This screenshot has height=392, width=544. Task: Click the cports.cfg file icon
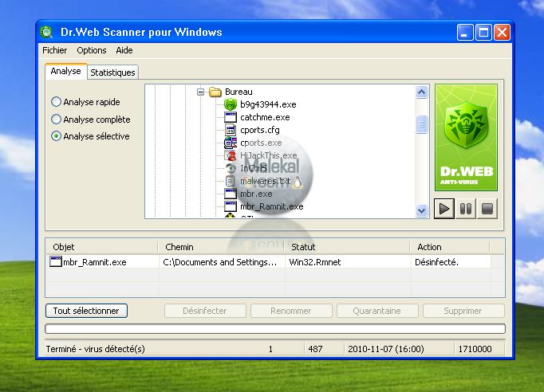[231, 130]
